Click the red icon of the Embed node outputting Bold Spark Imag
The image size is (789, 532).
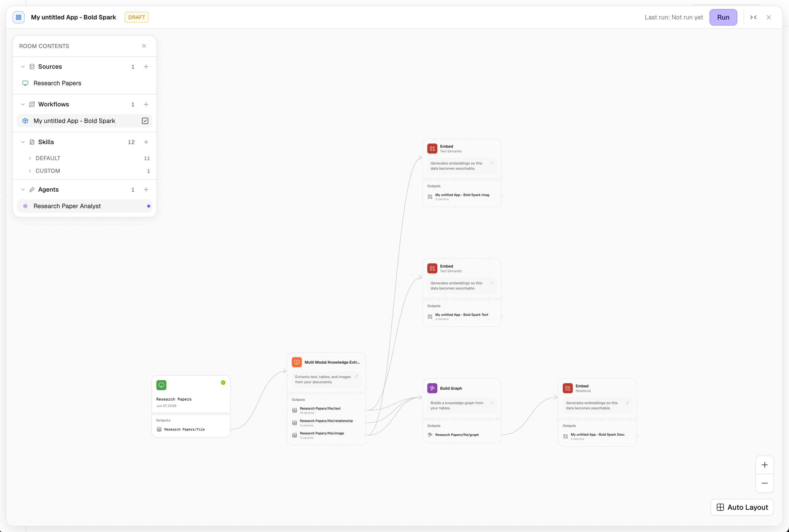click(432, 148)
